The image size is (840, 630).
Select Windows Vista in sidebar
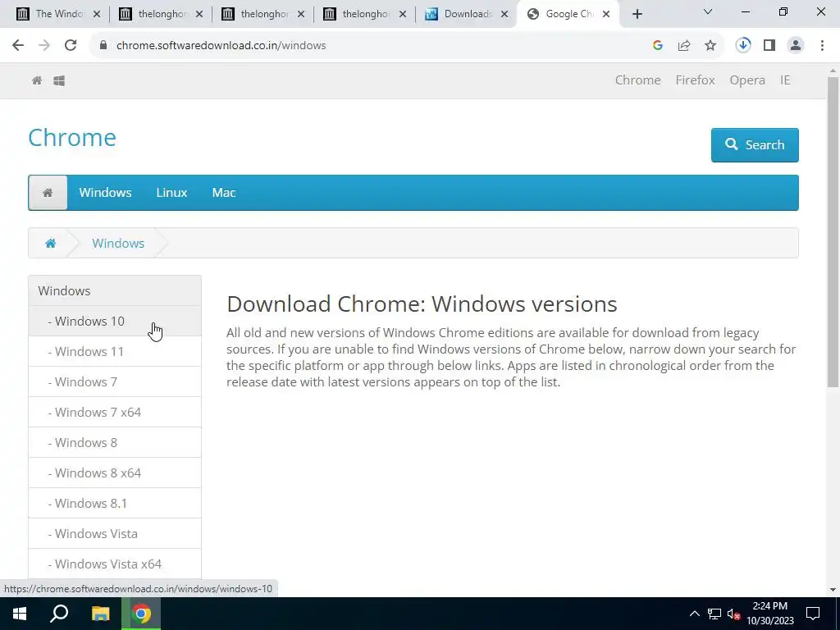pos(115,533)
